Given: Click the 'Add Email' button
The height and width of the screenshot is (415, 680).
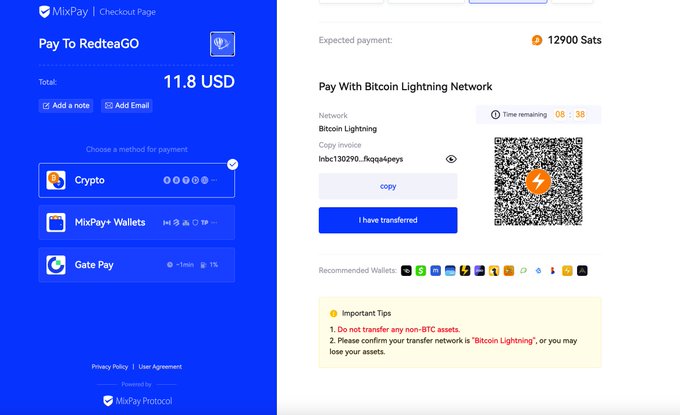Looking at the screenshot, I should click(127, 105).
